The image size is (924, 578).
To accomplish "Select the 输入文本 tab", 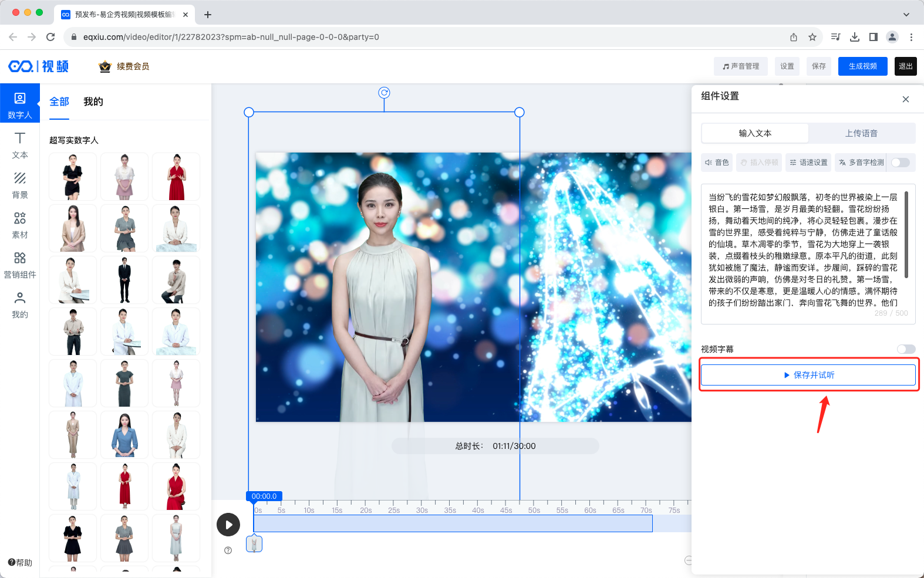I will point(755,133).
